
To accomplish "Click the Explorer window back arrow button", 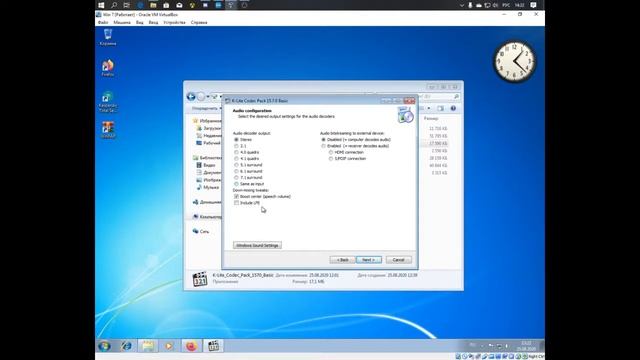I will (x=191, y=97).
